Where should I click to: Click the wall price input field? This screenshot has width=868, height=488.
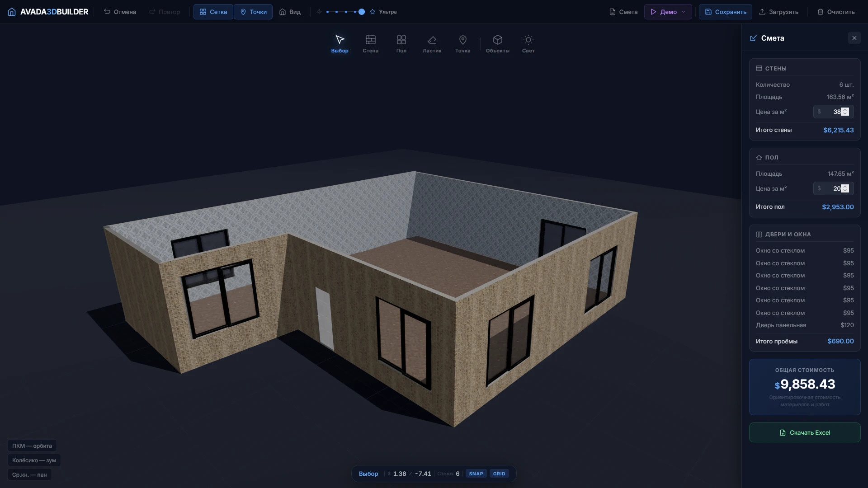pyautogui.click(x=832, y=112)
